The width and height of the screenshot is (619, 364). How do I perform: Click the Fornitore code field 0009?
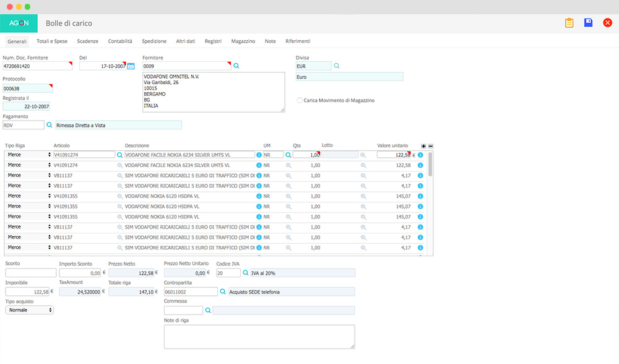(187, 66)
